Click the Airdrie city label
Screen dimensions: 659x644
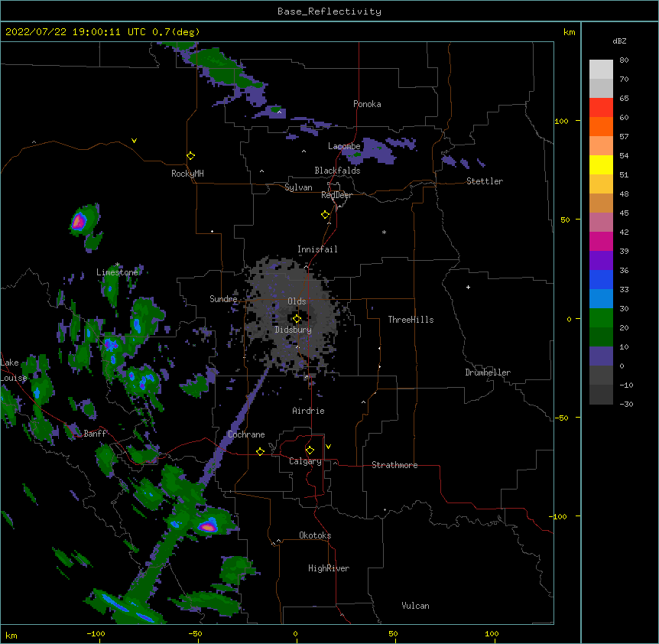coord(308,411)
